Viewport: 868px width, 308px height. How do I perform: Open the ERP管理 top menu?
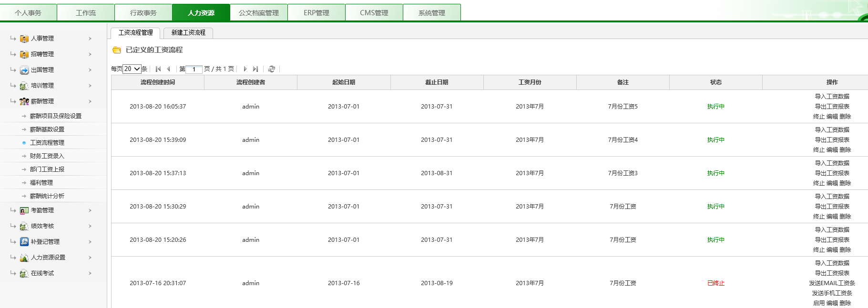click(x=317, y=13)
